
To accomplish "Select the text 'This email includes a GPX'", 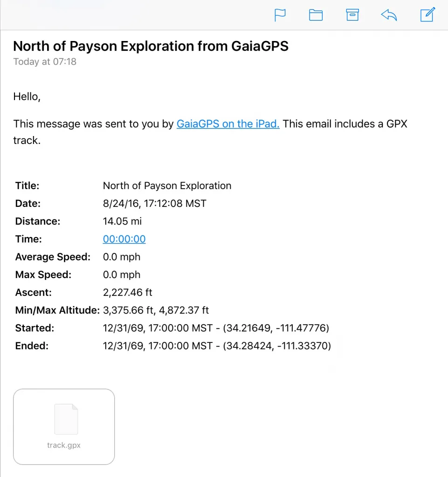I will (345, 124).
